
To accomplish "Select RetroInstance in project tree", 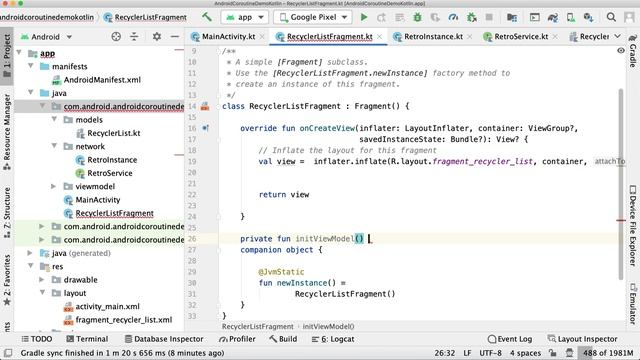I will [x=107, y=160].
